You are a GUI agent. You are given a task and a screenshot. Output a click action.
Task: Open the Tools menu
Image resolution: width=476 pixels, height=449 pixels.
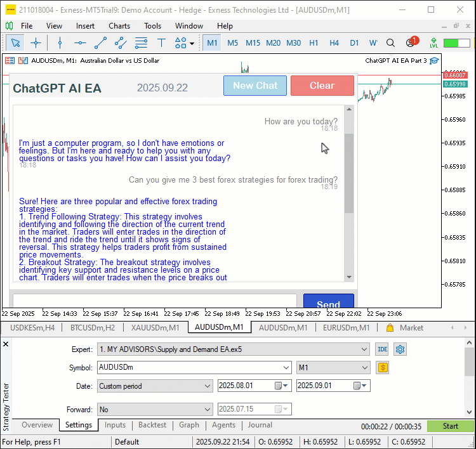pos(152,26)
